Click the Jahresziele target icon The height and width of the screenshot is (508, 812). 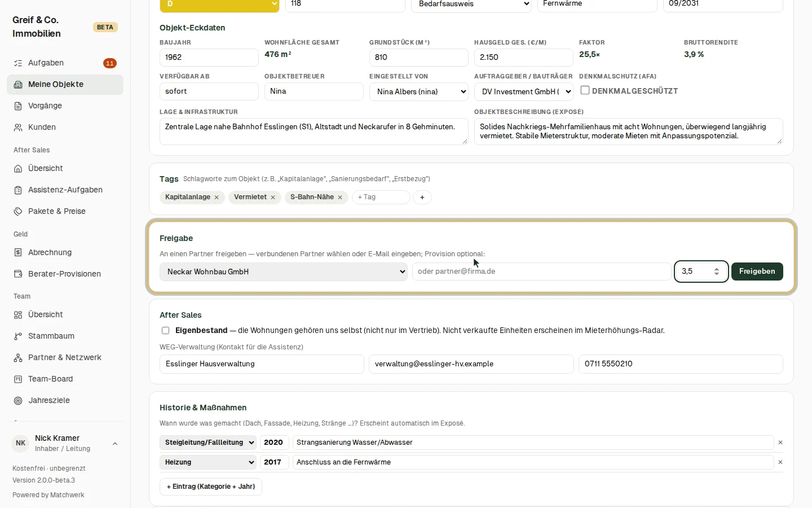pos(18,401)
